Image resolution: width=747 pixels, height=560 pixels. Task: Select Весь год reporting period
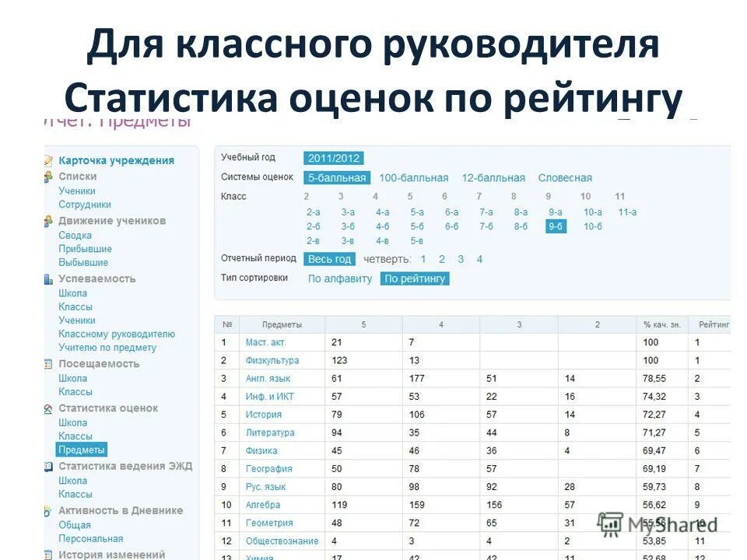(x=330, y=260)
